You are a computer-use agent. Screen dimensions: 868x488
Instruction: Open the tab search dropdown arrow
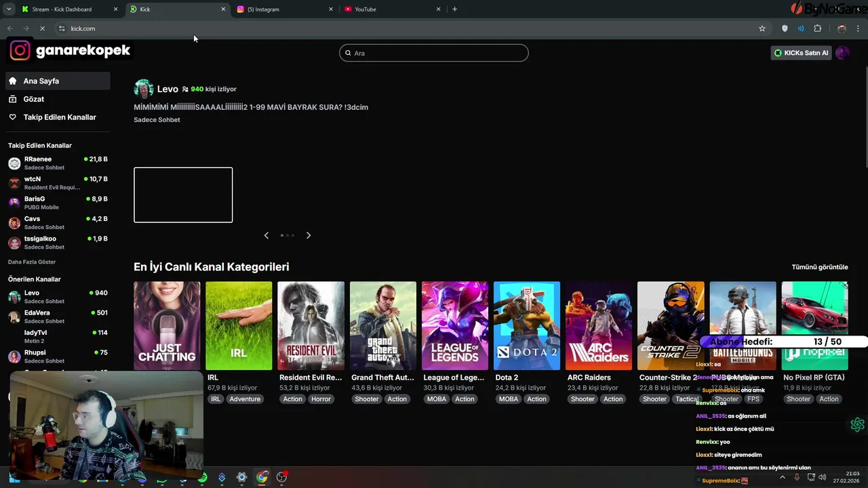[x=9, y=9]
